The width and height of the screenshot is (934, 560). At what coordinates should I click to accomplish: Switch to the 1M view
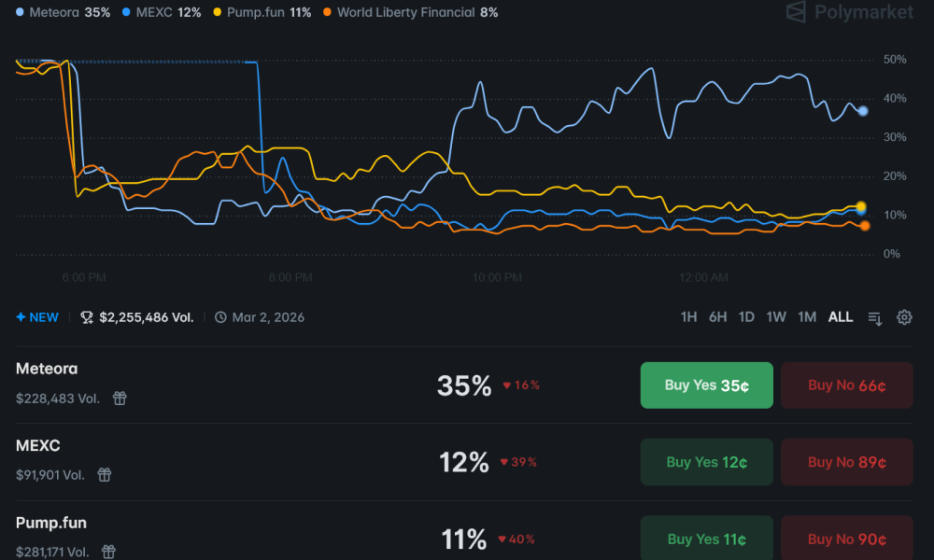tap(807, 317)
